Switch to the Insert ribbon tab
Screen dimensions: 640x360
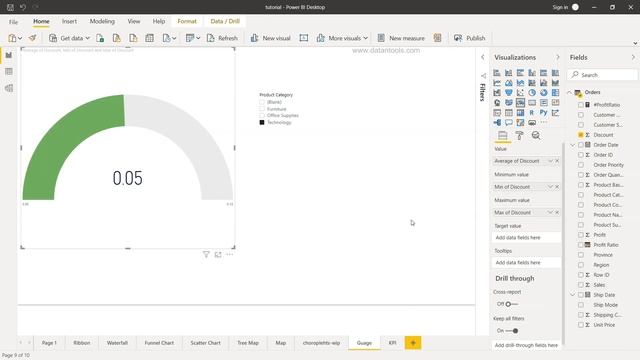point(69,21)
